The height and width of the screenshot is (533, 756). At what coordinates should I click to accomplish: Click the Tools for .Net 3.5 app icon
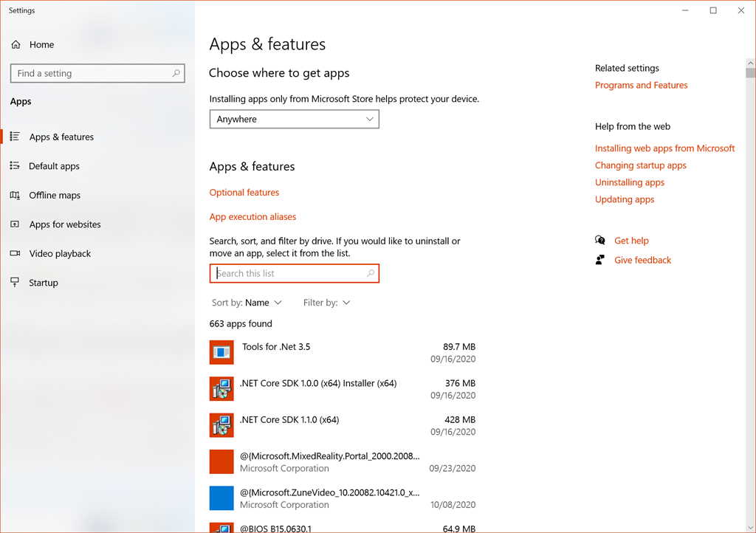(x=221, y=352)
